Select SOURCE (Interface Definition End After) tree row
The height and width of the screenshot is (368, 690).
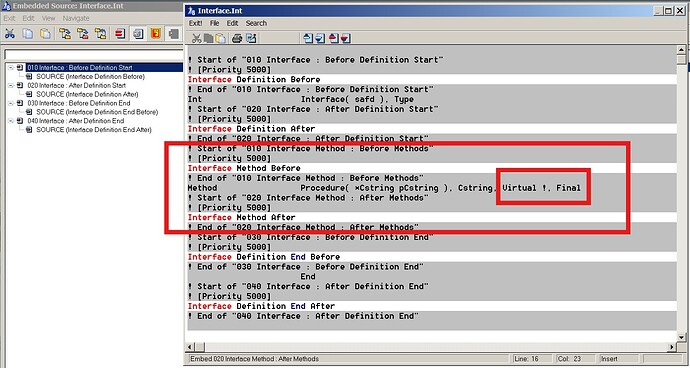pyautogui.click(x=94, y=130)
